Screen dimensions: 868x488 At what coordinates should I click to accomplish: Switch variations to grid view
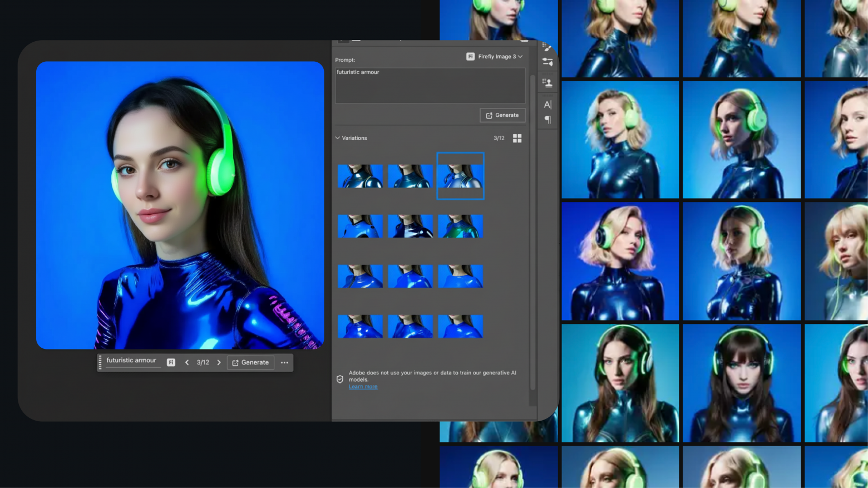click(517, 138)
